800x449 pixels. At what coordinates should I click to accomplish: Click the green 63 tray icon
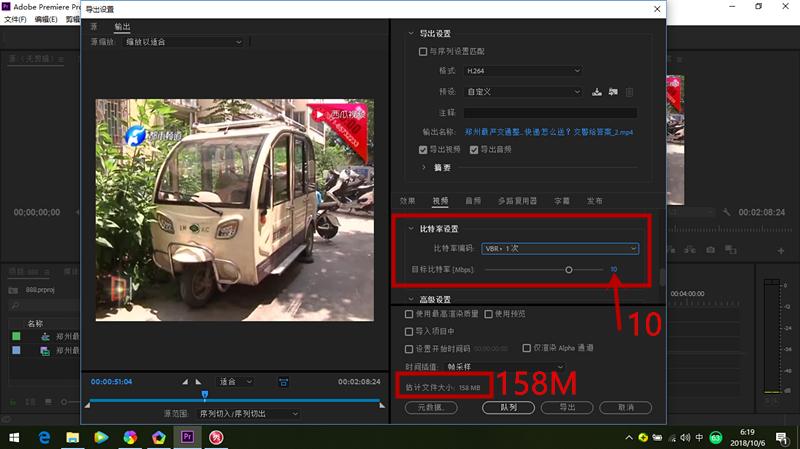tap(716, 438)
